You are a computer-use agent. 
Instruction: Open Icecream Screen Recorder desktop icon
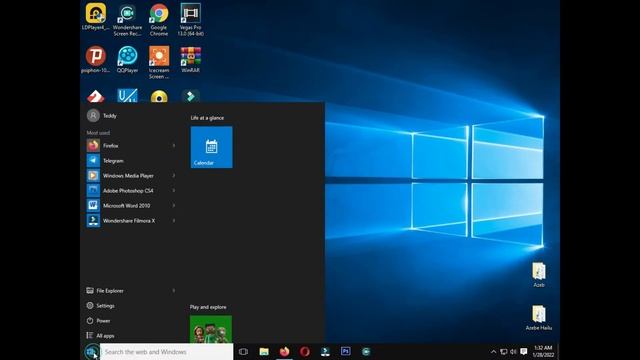(x=159, y=62)
